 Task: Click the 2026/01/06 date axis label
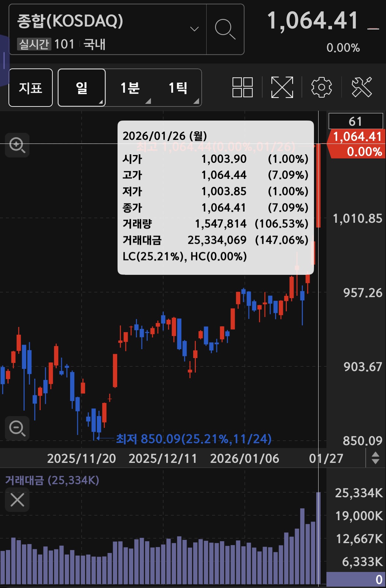tap(245, 458)
